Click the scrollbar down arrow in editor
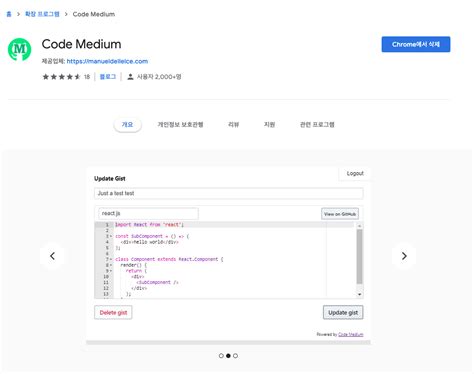Viewport: 474px width, 374px height. [359, 294]
